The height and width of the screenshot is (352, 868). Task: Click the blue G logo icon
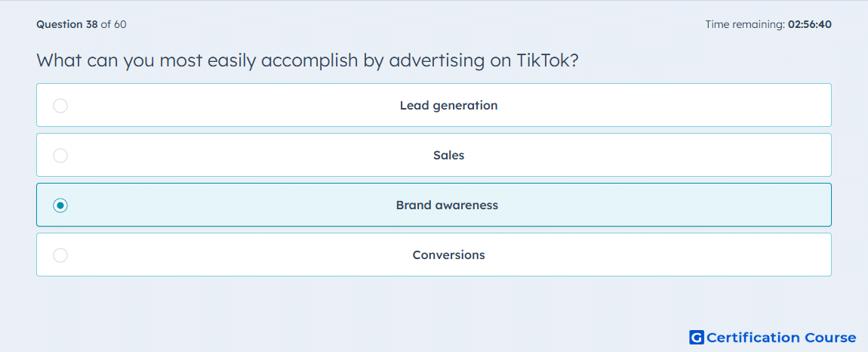tap(697, 338)
